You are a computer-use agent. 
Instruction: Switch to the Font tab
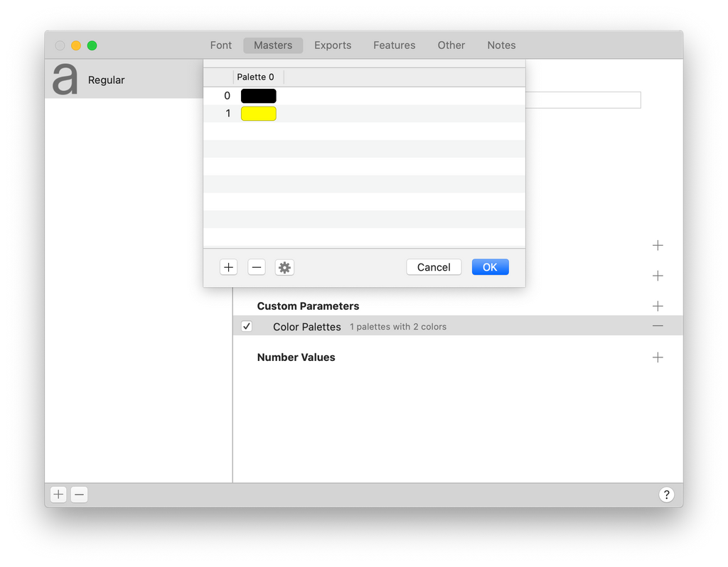(x=220, y=45)
